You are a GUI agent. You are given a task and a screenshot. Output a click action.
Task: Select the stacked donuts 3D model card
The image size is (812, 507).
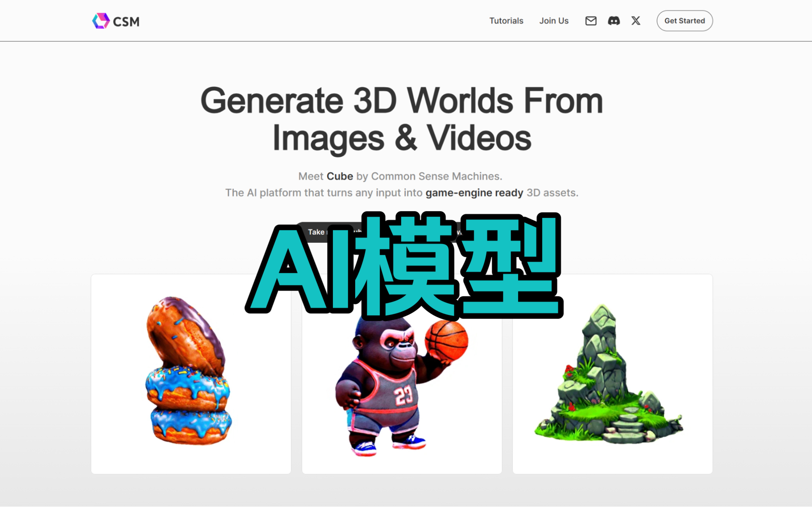[191, 374]
